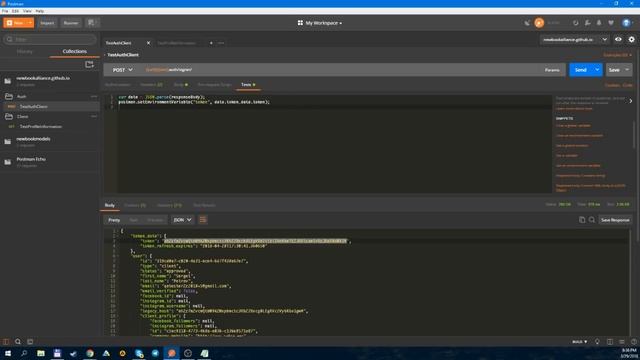Expand the Client folder
The height and width of the screenshot is (360, 640).
point(22,117)
